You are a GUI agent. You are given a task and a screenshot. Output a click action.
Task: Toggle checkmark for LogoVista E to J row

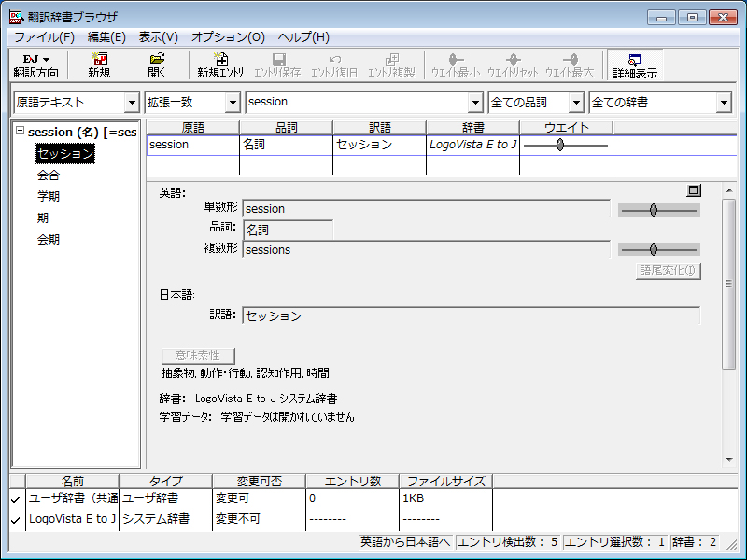click(x=15, y=519)
